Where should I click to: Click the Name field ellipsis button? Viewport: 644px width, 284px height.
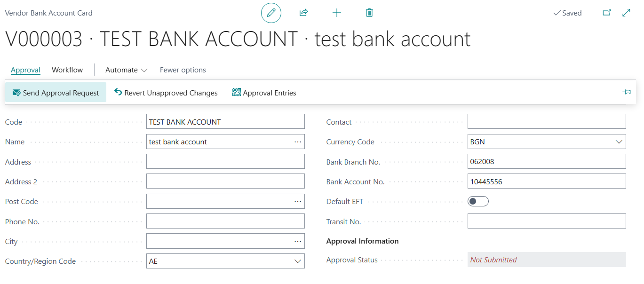297,142
